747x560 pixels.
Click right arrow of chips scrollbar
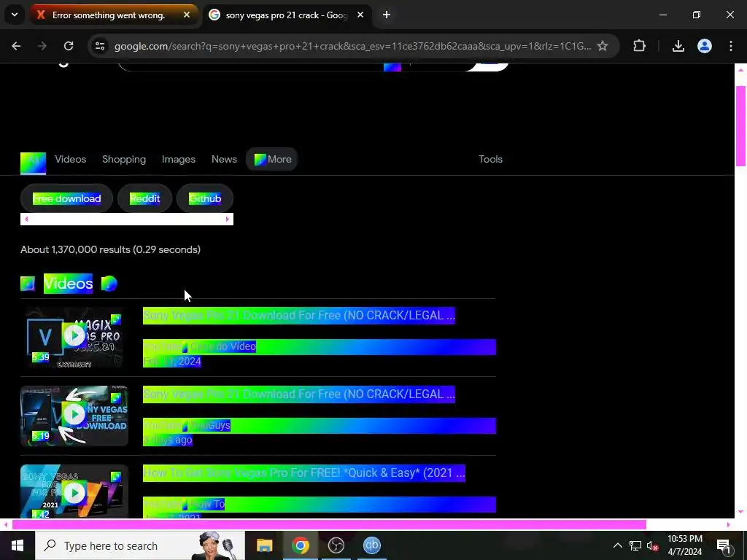228,219
